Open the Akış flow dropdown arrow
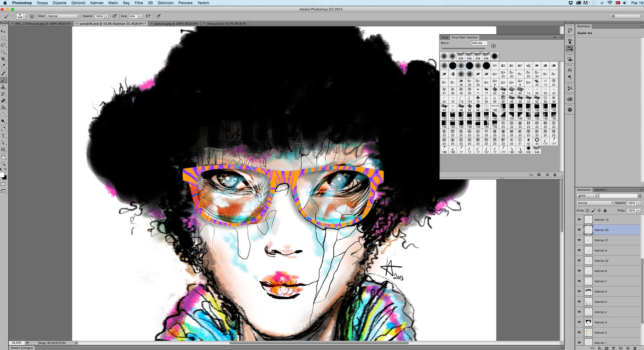 [x=140, y=16]
